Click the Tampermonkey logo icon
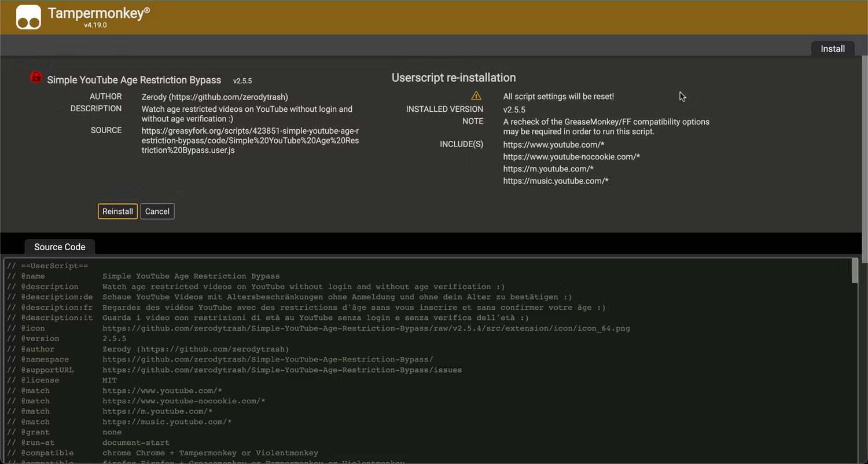The width and height of the screenshot is (868, 464). coord(28,17)
